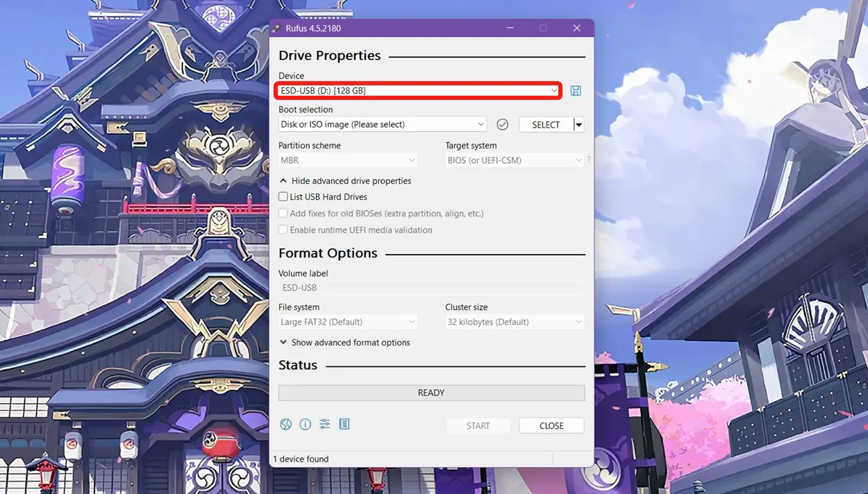Open Rufus settings using the sliders icon
Screen dimensions: 868x494
(324, 424)
